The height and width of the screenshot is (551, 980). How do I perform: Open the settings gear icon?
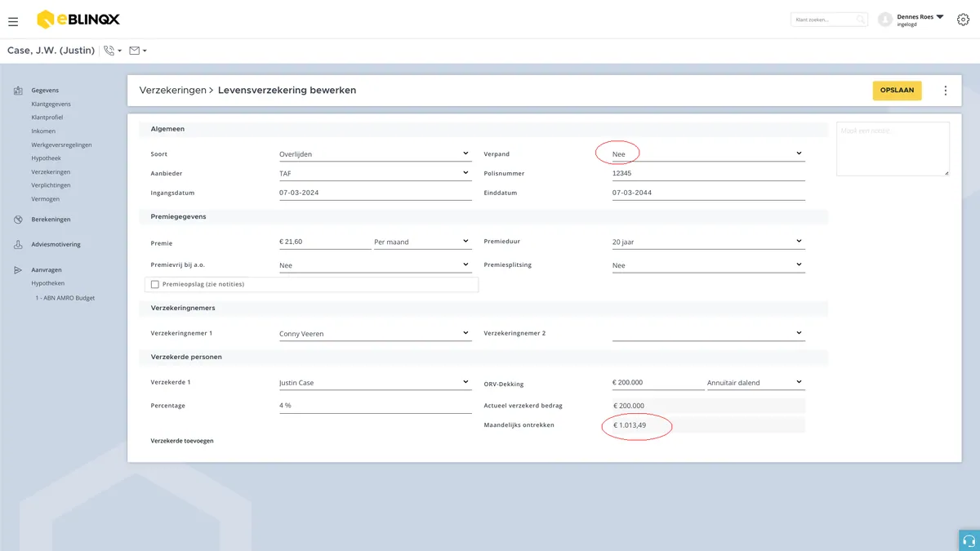[x=962, y=20]
